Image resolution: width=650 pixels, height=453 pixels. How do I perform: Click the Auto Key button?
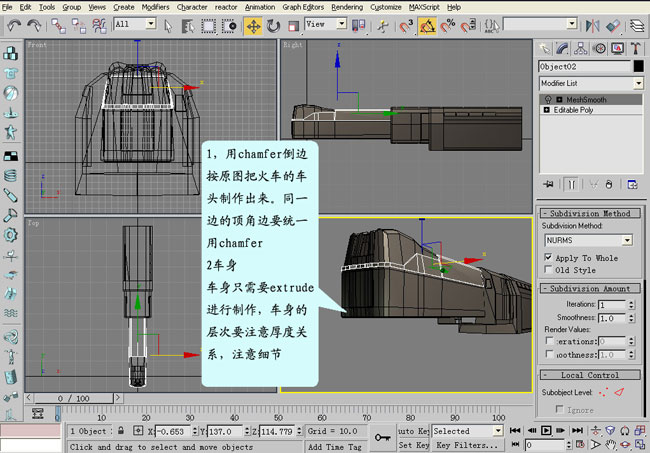413,431
